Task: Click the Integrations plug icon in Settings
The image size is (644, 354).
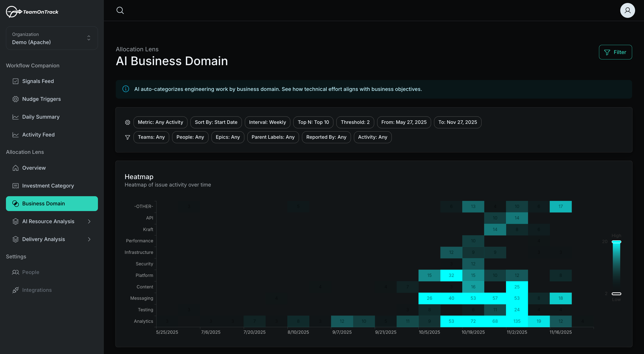Action: coord(16,290)
